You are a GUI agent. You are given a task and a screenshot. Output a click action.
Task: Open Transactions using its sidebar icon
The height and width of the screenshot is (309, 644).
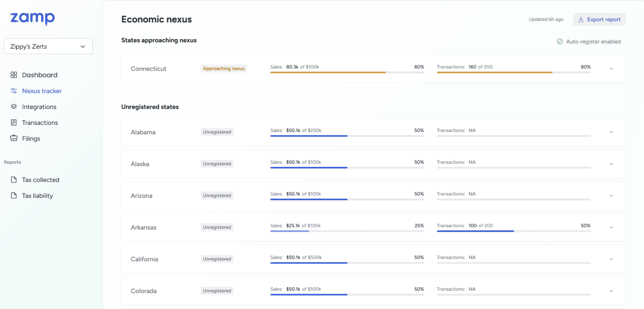(x=14, y=123)
